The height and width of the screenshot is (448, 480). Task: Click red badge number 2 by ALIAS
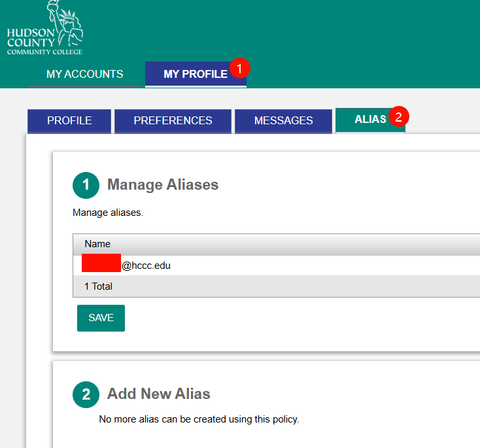[x=398, y=117]
